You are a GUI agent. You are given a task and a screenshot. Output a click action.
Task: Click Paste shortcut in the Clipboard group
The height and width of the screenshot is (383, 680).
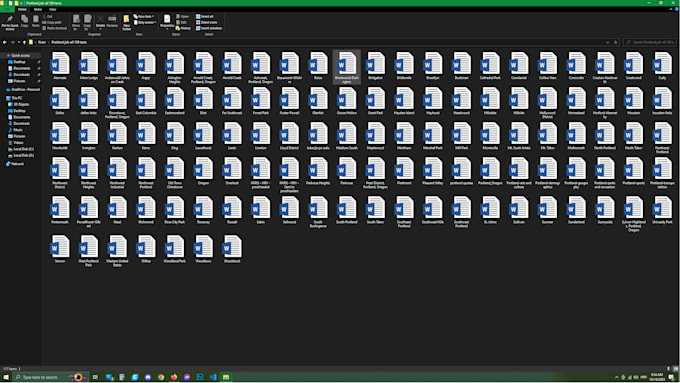click(55, 28)
